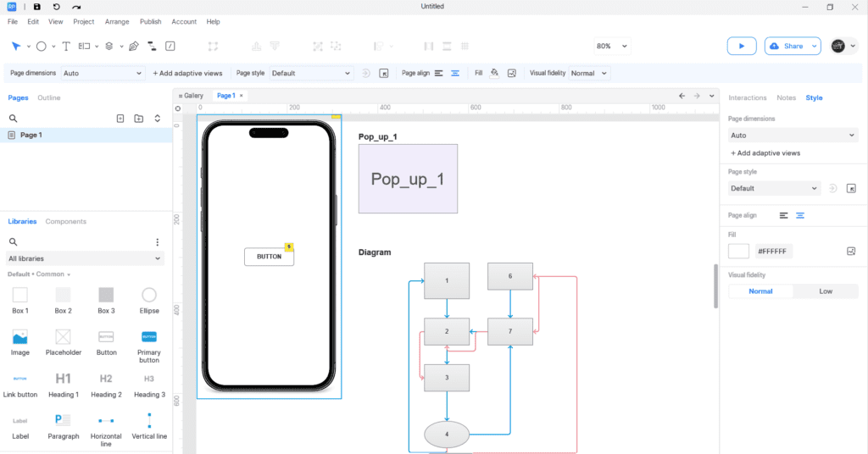This screenshot has height=454, width=868.
Task: Select the Text tool in the toolbar
Action: pos(66,46)
